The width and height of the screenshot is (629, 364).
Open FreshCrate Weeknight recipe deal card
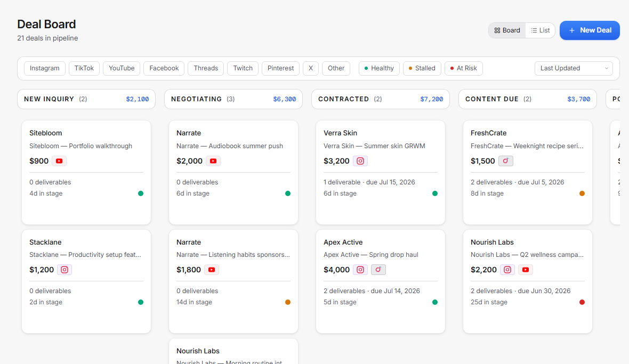click(x=528, y=172)
